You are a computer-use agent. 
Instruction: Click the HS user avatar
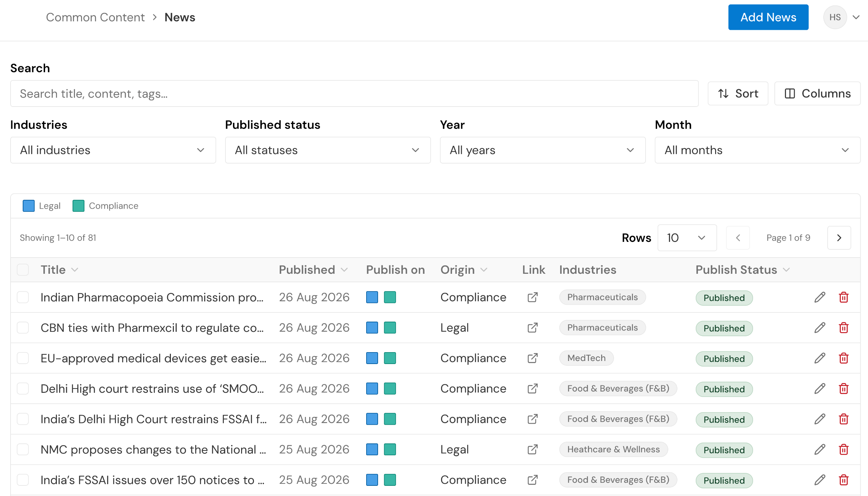pos(835,17)
